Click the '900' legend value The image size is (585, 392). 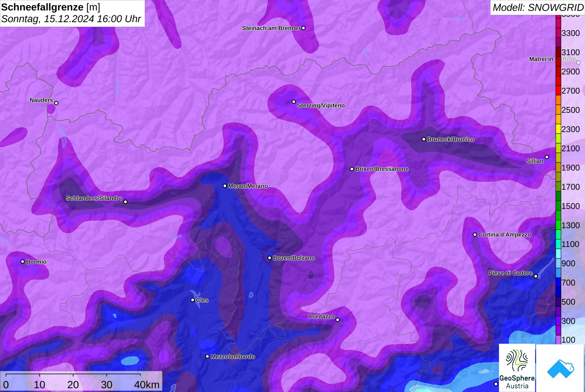pyautogui.click(x=568, y=263)
